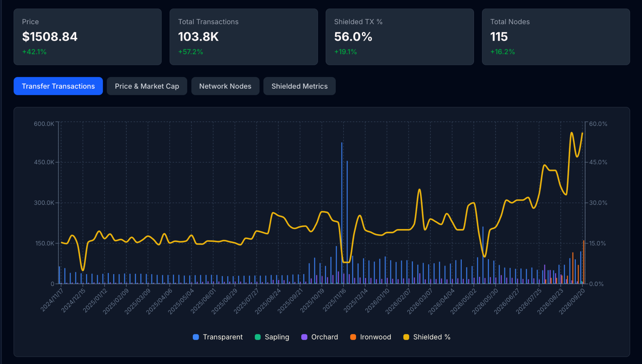The image size is (642, 364).
Task: Click the +42.1% price change
Action: coord(34,52)
